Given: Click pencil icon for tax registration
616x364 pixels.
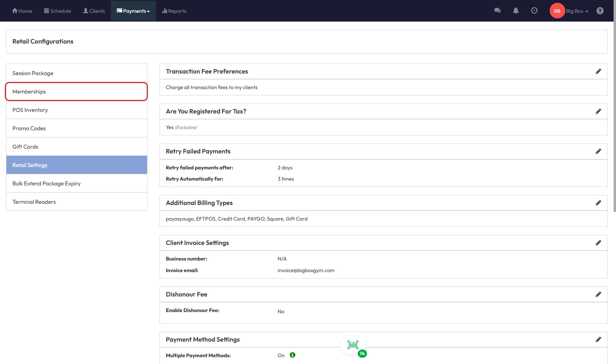Looking at the screenshot, I should click(598, 111).
